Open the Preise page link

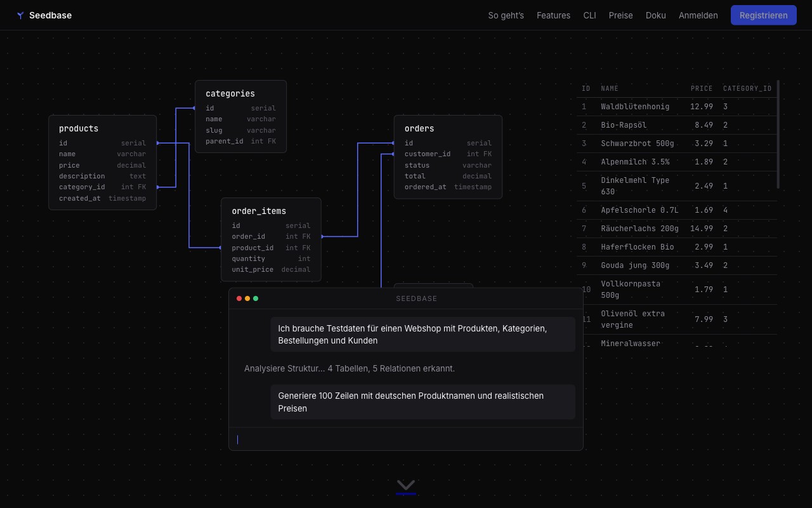coord(620,15)
